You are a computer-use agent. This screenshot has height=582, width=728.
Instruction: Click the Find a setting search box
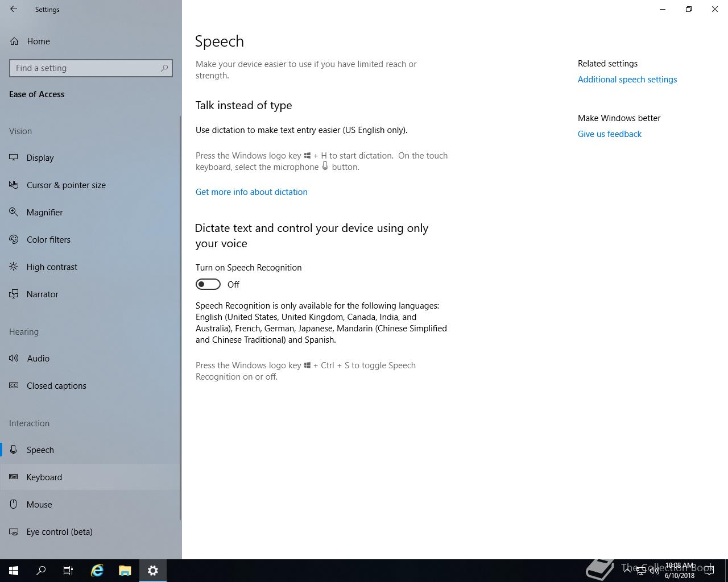click(x=91, y=68)
